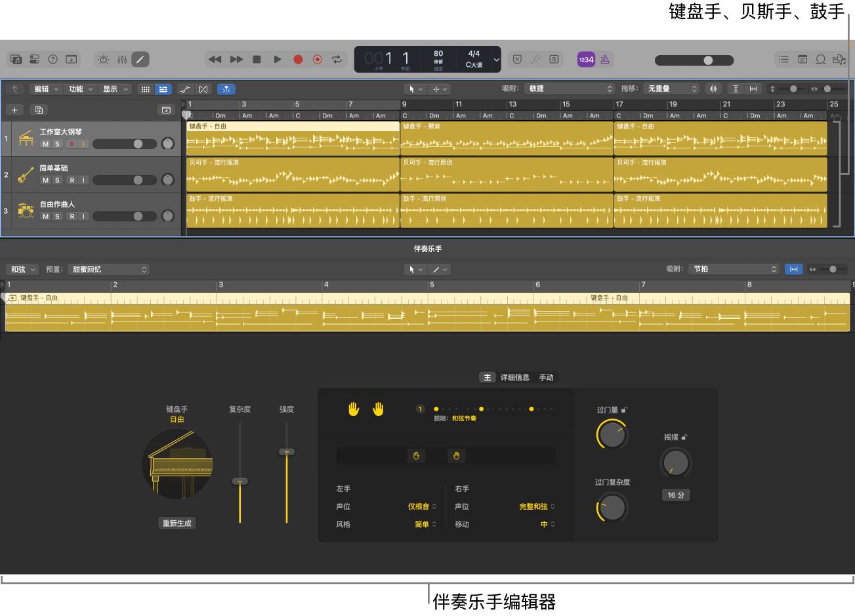The height and width of the screenshot is (616, 855).
Task: Click the Add Track plus button
Action: coord(14,110)
